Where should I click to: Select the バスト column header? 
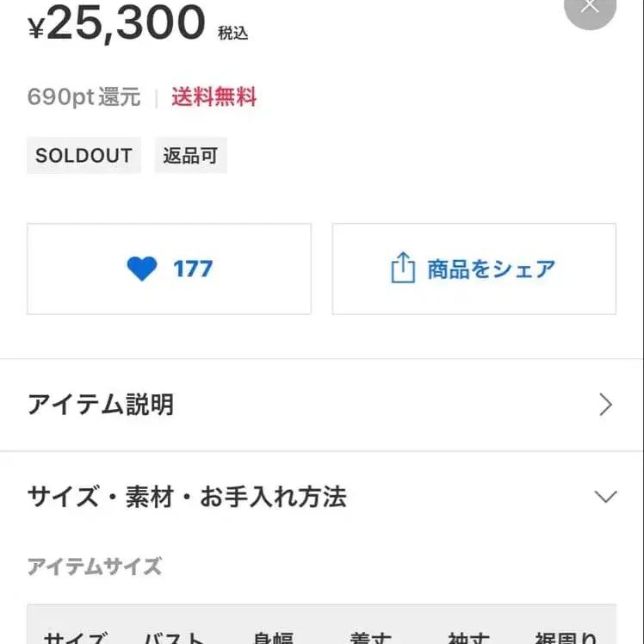pos(175,637)
